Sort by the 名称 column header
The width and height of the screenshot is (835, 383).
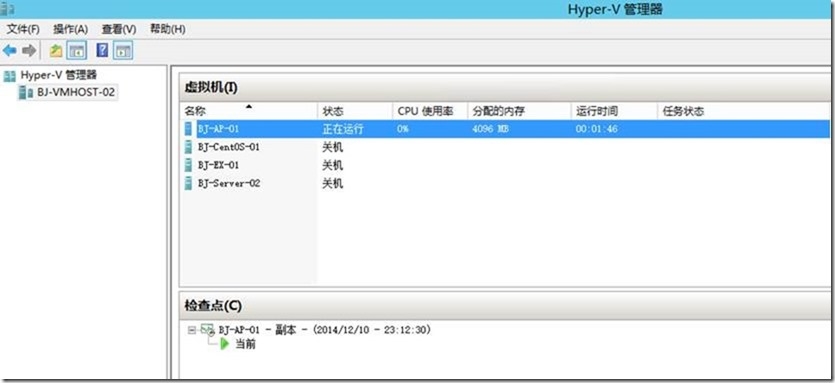coord(248,111)
